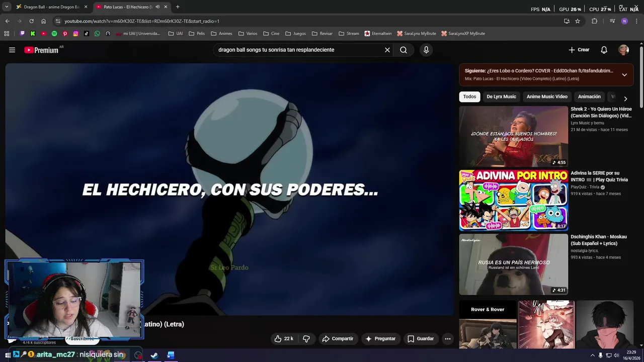
Task: Open Shrek Yo Quiero Un Héroe thumbnail
Action: coord(513,136)
